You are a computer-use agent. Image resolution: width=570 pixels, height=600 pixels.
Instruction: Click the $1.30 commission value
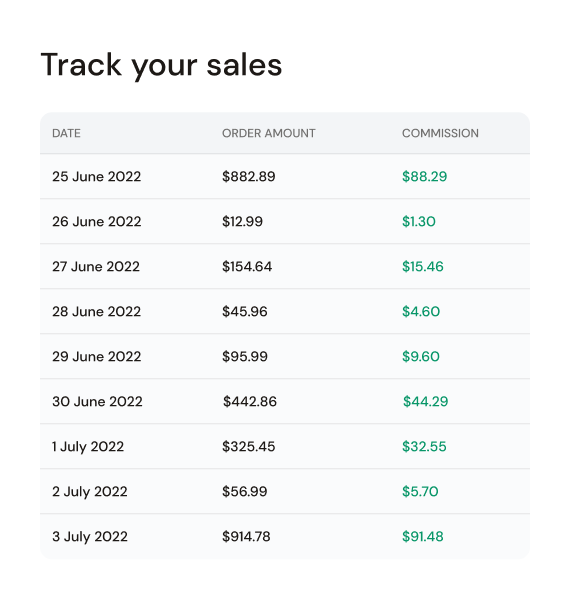tap(419, 222)
